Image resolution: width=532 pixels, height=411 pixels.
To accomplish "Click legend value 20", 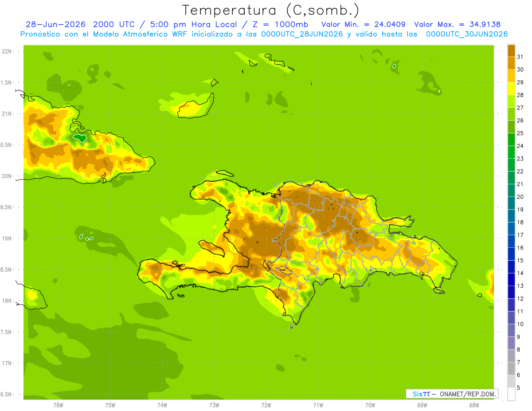I will click(520, 197).
